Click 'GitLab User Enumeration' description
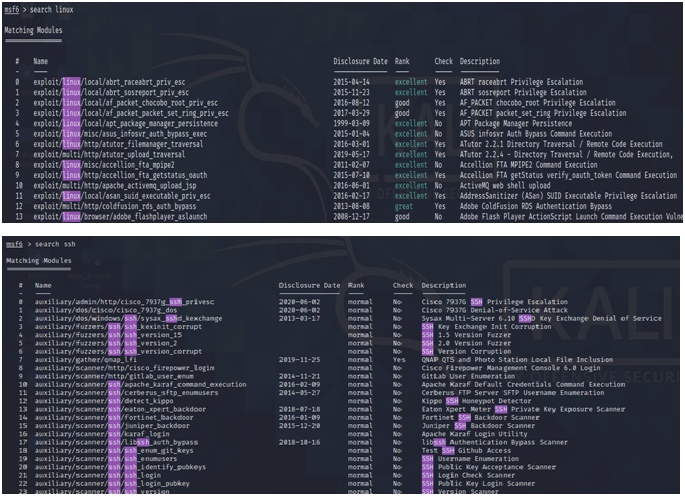This screenshot has width=685, height=497. (x=468, y=376)
